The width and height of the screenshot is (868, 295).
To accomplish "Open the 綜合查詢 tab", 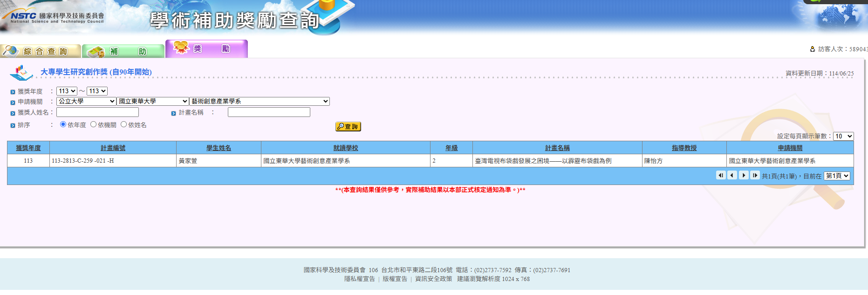I will [41, 51].
